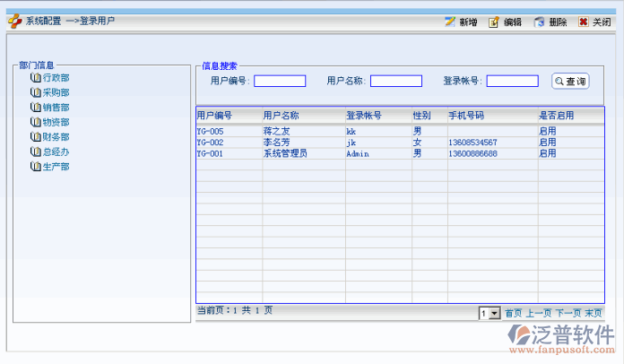The width and height of the screenshot is (624, 364).
Task: Click the 编辑 (Edit) toolbar icon
Action: pos(494,22)
